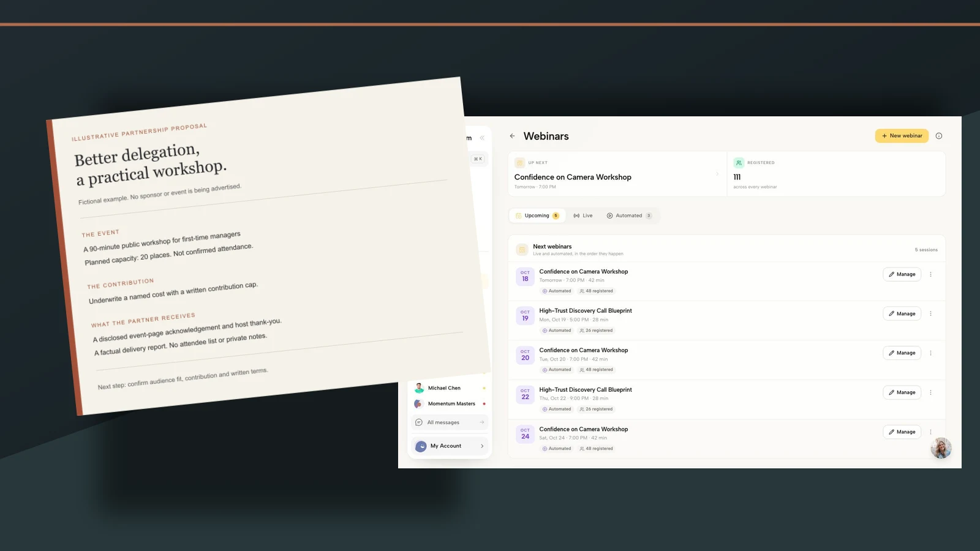The height and width of the screenshot is (551, 980).
Task: Click the My Account profile icon
Action: click(421, 446)
